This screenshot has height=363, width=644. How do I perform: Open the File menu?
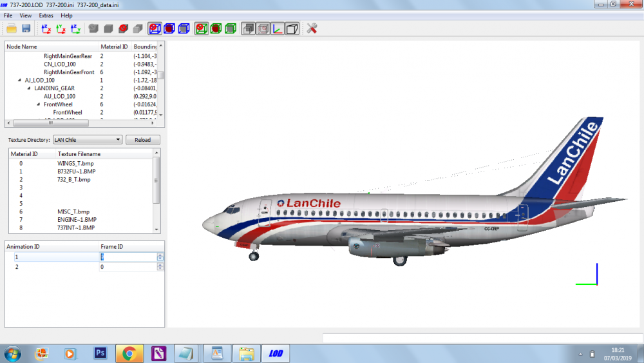tap(8, 15)
